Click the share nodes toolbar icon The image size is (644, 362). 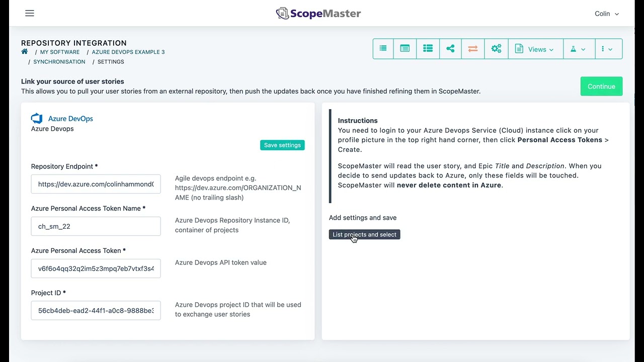tap(450, 49)
